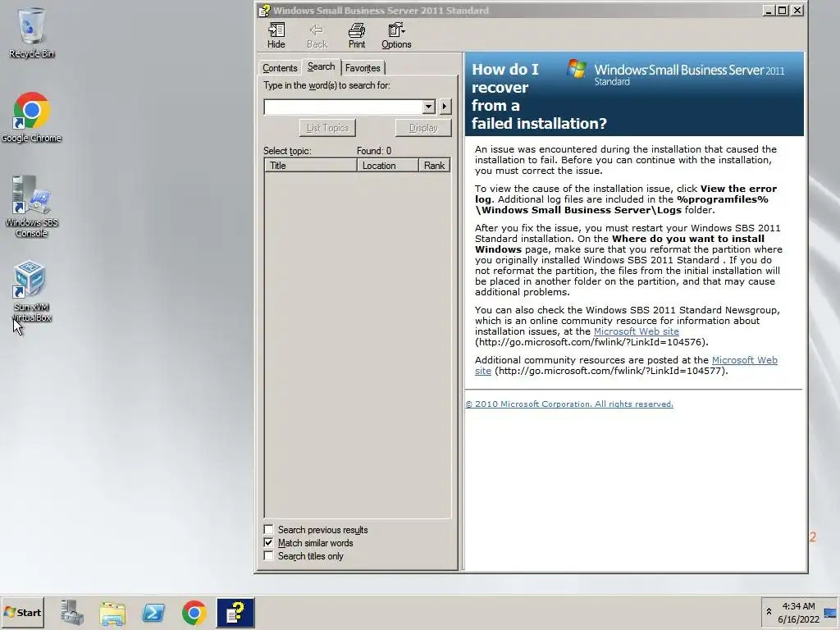Select the Search tab
The image size is (840, 630).
pos(321,66)
